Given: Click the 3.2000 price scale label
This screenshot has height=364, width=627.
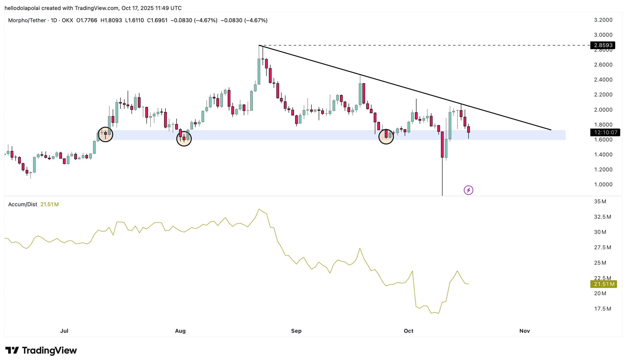Looking at the screenshot, I should coord(603,20).
